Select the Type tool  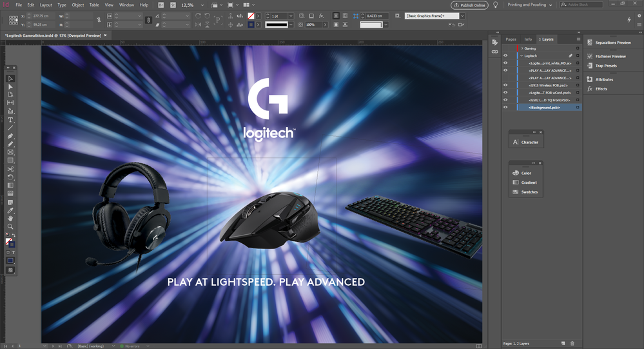point(10,119)
